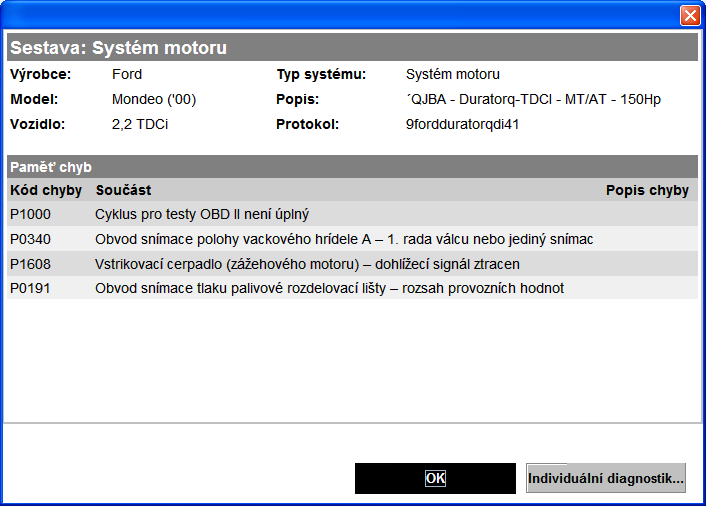Click the 'Popis chyby' column header
Viewport: 706px width, 506px height.
(647, 190)
